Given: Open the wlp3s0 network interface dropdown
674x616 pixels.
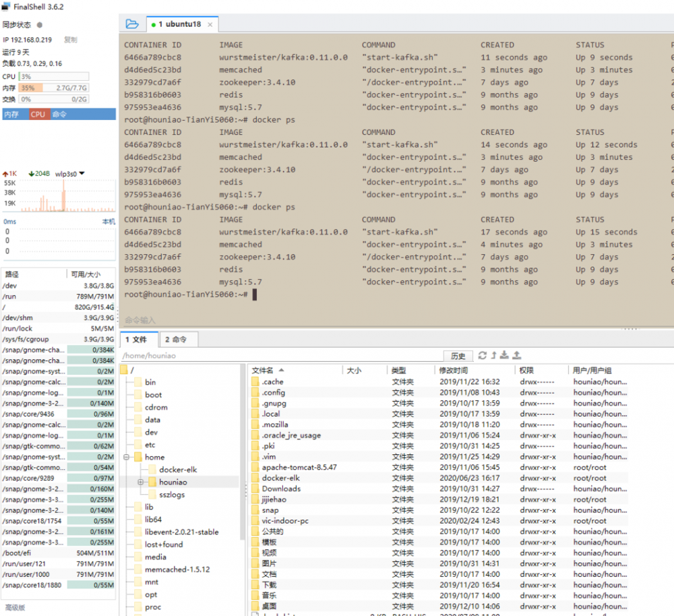Looking at the screenshot, I should point(82,174).
